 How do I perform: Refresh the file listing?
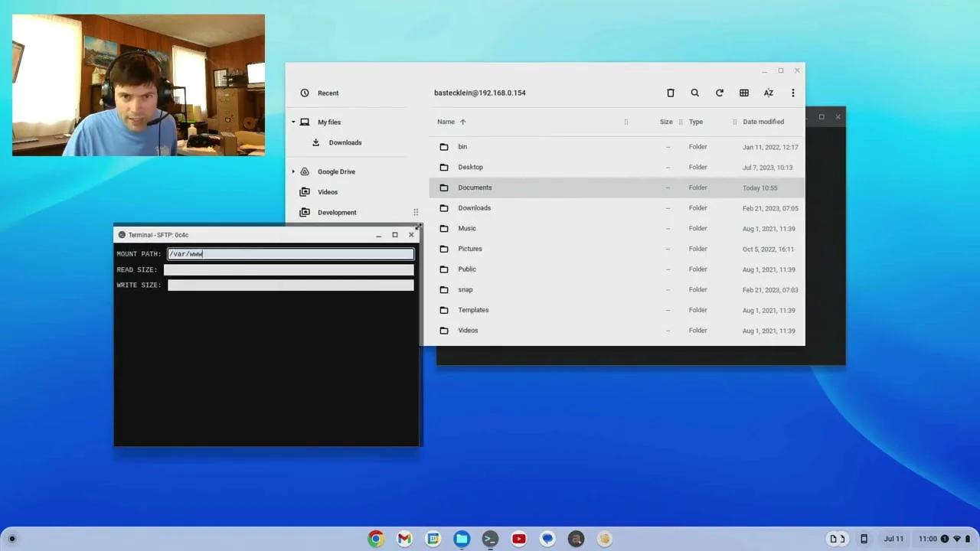coord(719,93)
